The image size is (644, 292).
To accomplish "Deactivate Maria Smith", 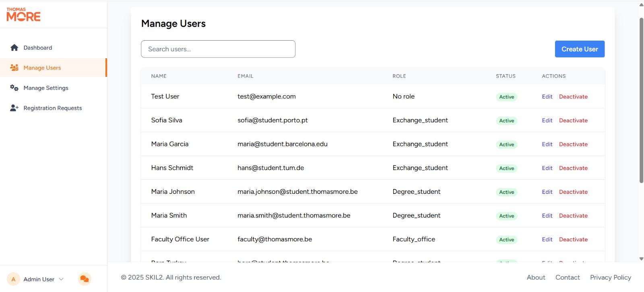I will pos(573,216).
